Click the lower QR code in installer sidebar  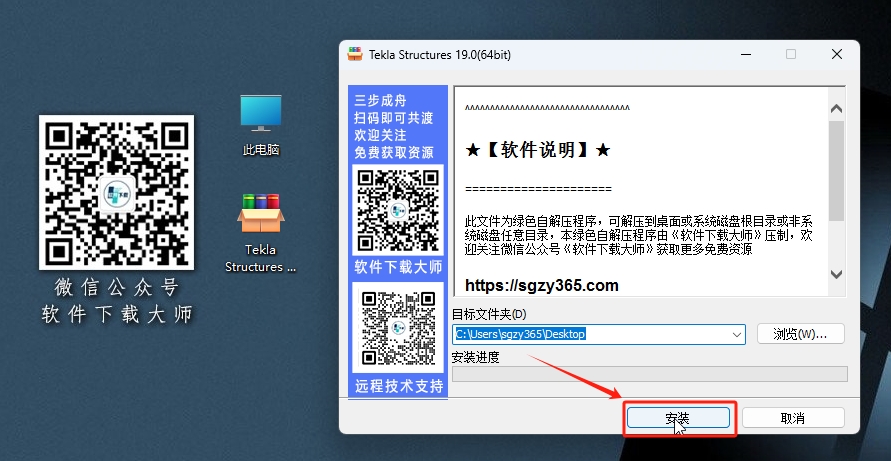click(x=398, y=327)
